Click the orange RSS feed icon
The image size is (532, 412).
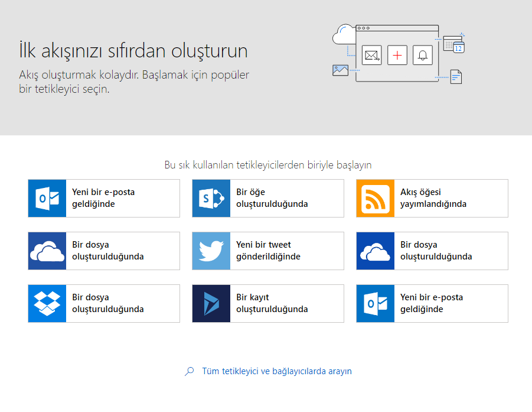coord(376,199)
